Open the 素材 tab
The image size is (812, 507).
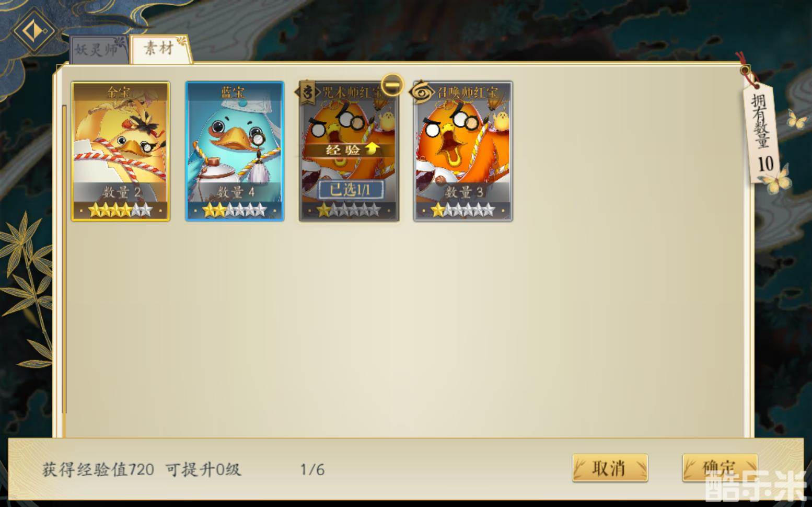[160, 49]
